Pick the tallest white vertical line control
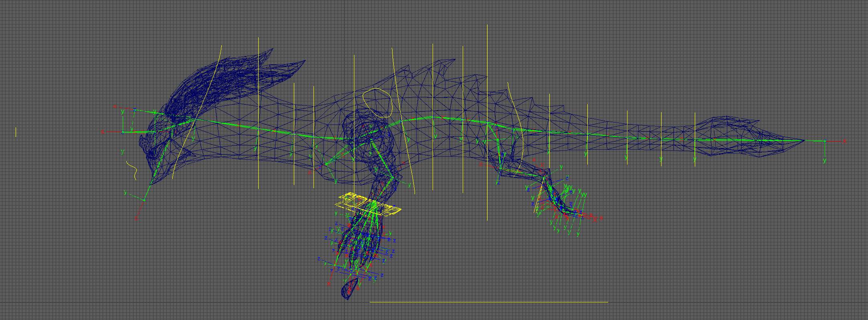 487,122
